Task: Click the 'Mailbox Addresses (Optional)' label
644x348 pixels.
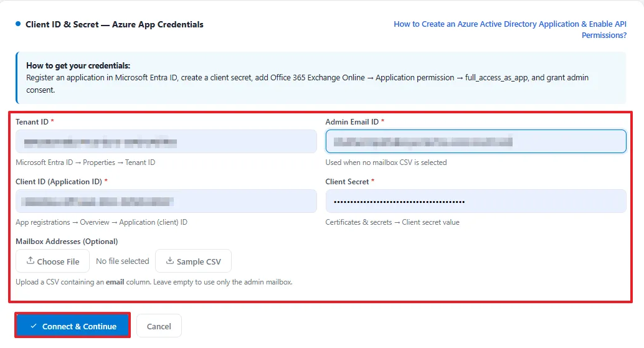Action: pyautogui.click(x=67, y=242)
